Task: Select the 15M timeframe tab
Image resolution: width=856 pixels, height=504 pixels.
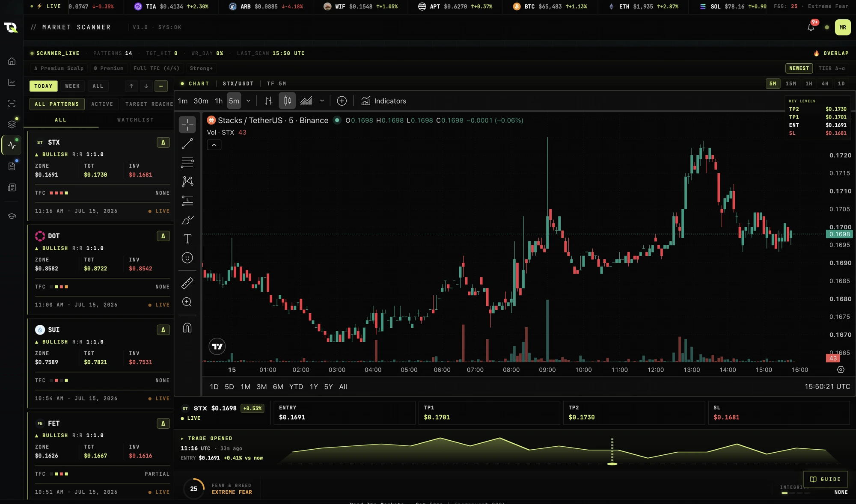Action: click(791, 84)
